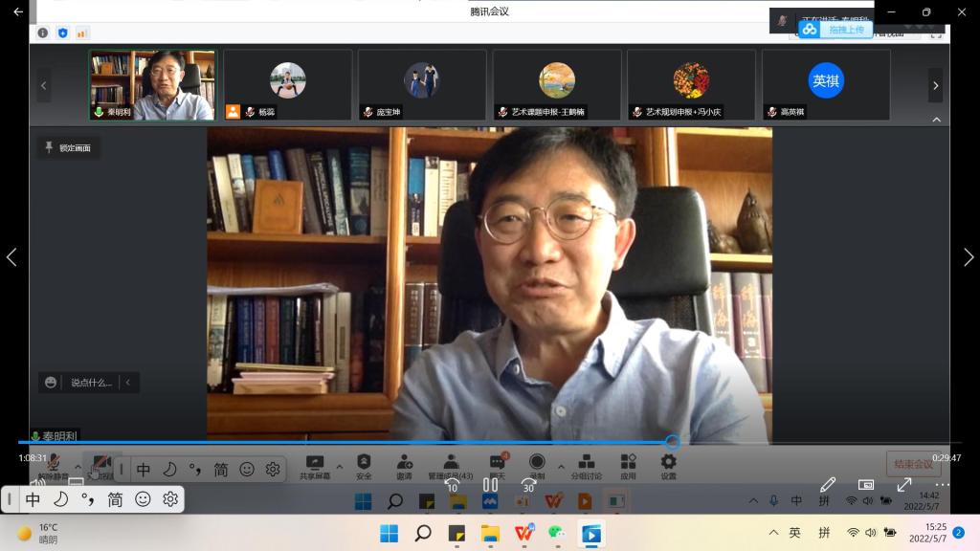Select 秦明利 participant video thumbnail
The width and height of the screenshot is (980, 551).
pyautogui.click(x=153, y=84)
